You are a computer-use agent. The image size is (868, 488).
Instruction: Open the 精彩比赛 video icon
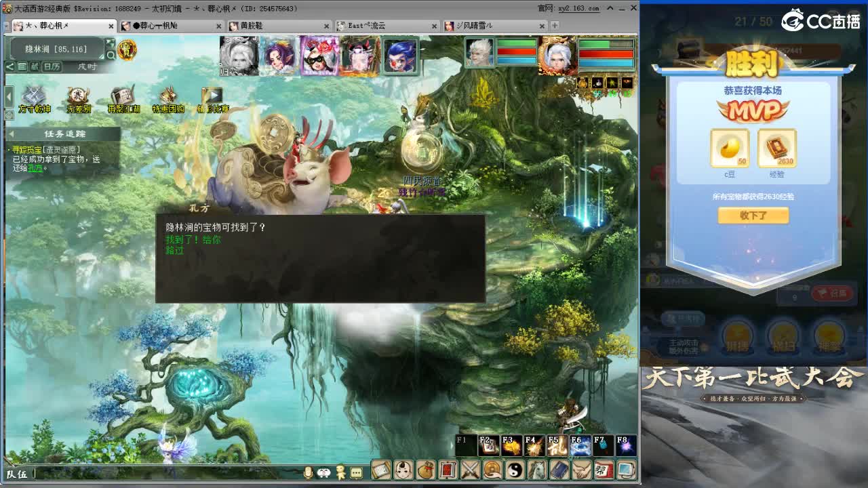[x=212, y=99]
